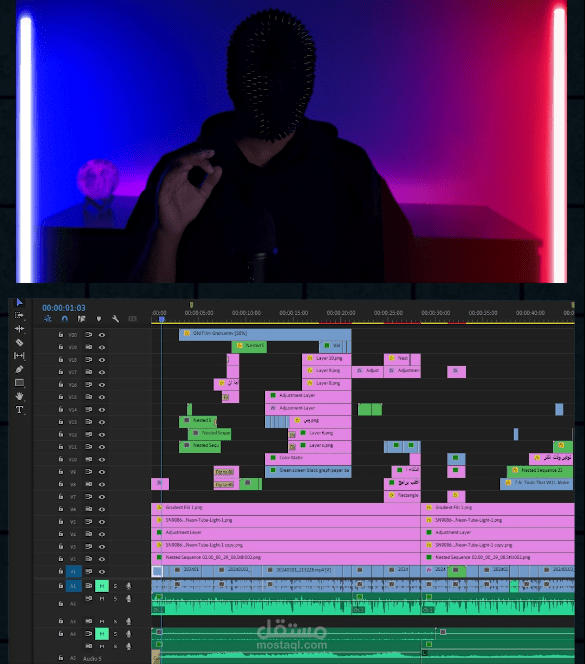Select the Selection arrow tool

(19, 302)
